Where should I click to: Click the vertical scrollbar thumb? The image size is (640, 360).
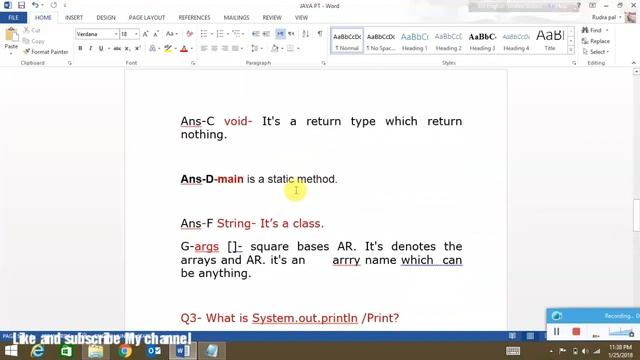[636, 215]
